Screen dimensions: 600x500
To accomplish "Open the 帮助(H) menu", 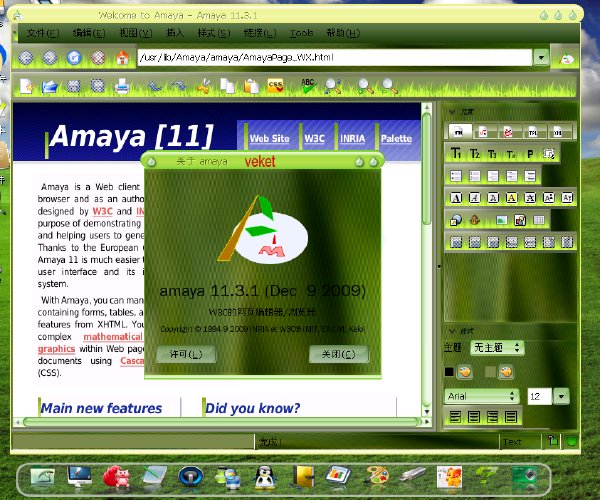I will click(343, 33).
